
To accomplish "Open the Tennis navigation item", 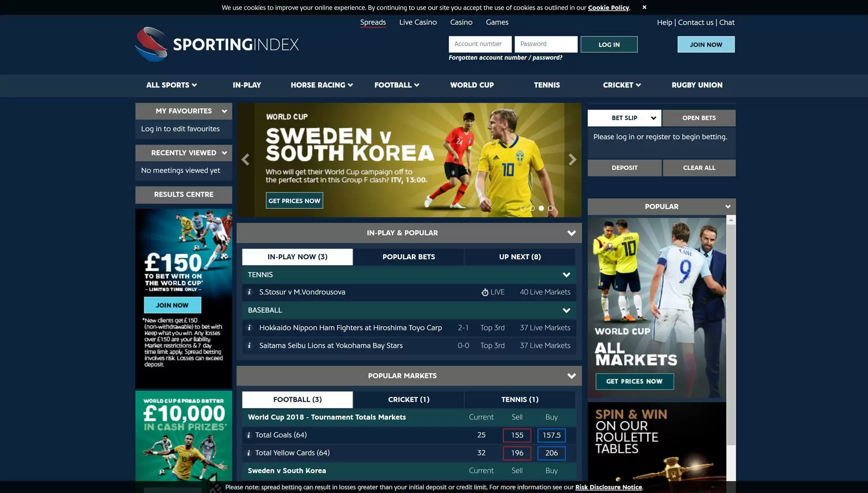I will [x=547, y=85].
